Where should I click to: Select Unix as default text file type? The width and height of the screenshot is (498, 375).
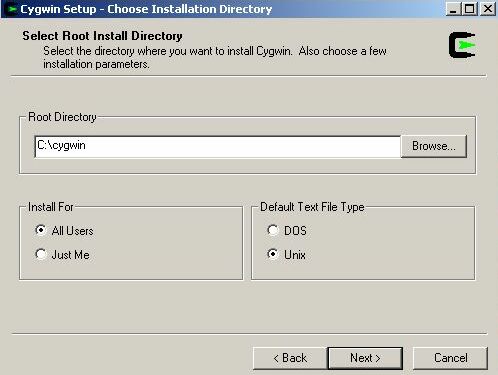[286, 254]
